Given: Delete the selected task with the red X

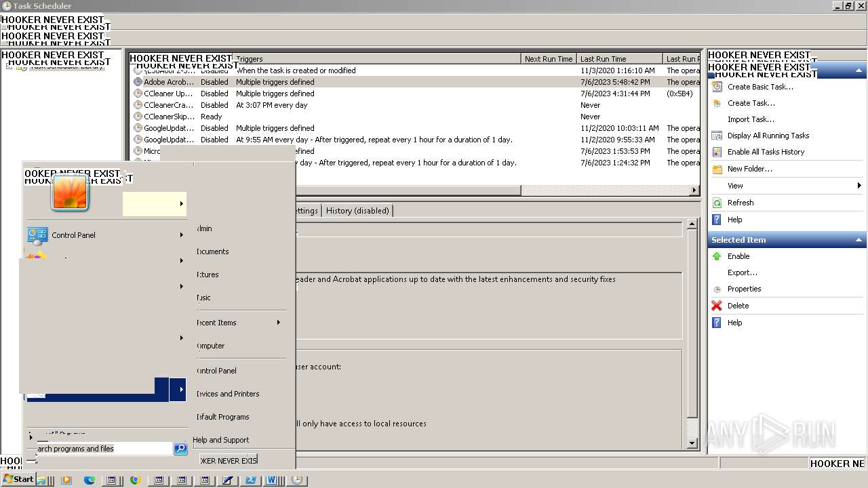Looking at the screenshot, I should (717, 306).
